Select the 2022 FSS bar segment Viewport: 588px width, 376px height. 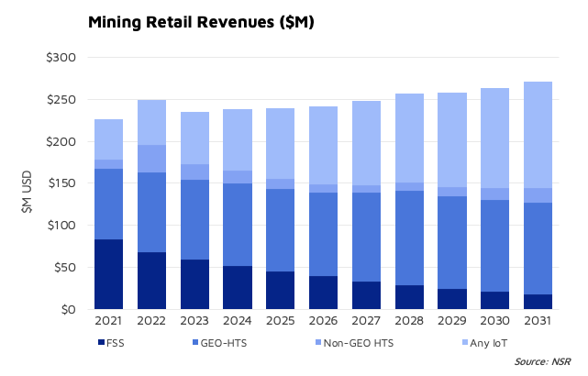(x=151, y=281)
